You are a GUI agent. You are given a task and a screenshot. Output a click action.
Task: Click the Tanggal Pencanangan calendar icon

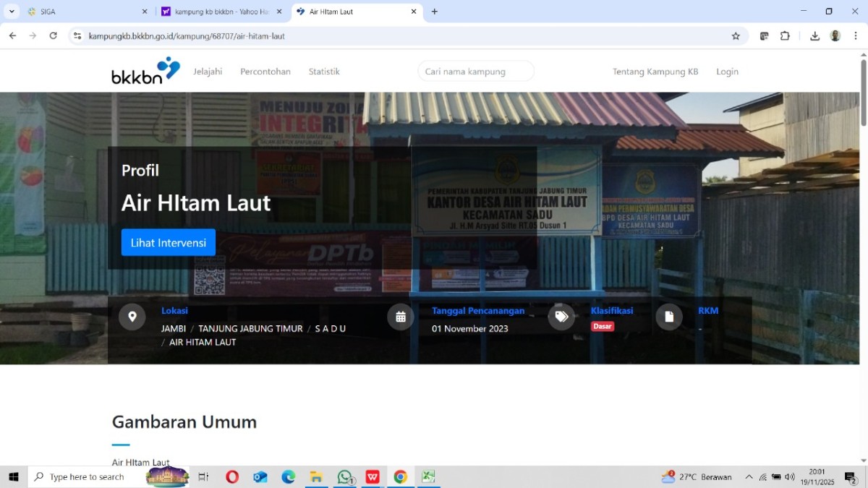(x=401, y=317)
